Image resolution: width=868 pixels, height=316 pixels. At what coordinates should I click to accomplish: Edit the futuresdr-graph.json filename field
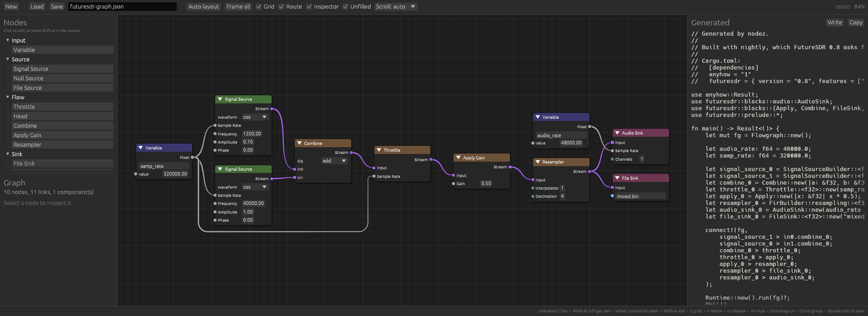(x=123, y=6)
